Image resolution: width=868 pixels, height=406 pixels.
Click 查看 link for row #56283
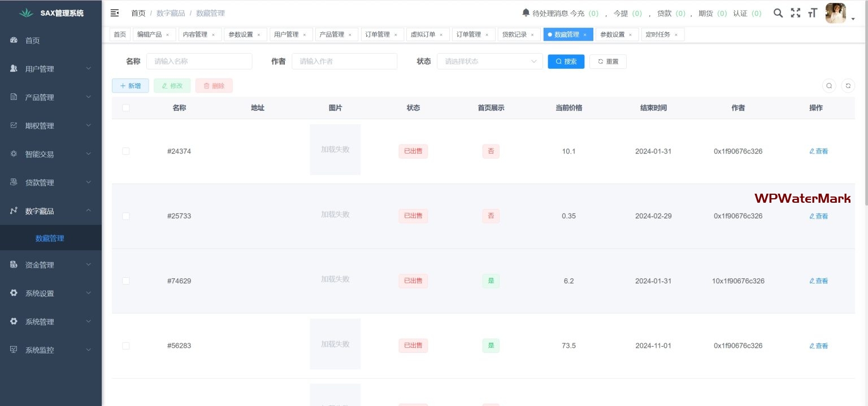[818, 346]
